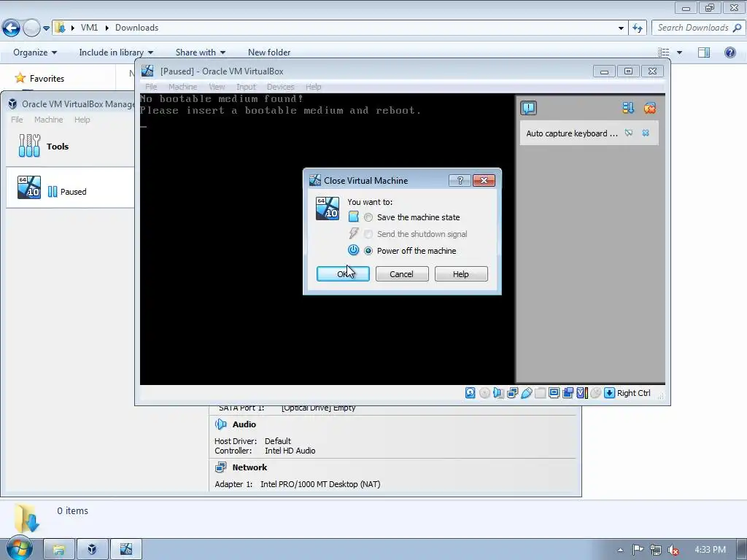Click the refresh button in address bar
Image resolution: width=747 pixels, height=560 pixels.
point(638,28)
